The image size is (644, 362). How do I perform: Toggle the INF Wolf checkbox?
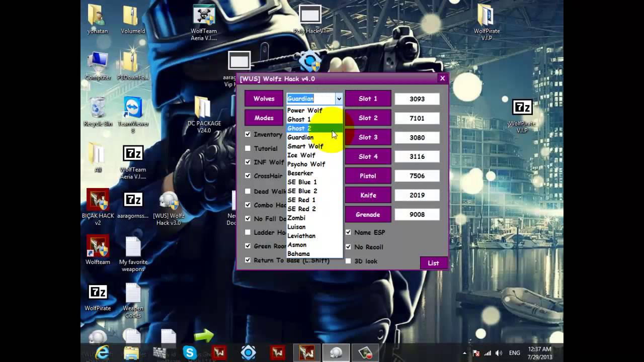248,162
